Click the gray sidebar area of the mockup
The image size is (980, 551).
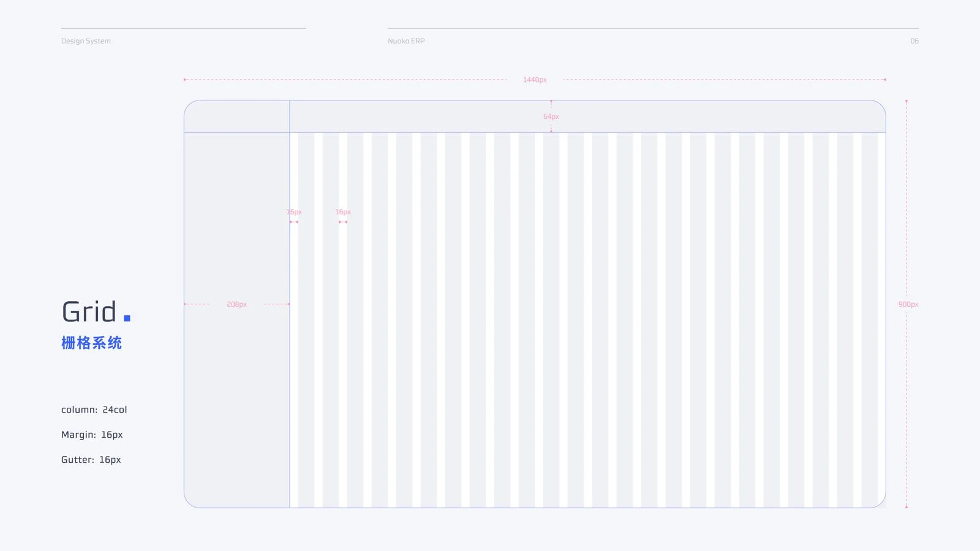[x=237, y=320]
